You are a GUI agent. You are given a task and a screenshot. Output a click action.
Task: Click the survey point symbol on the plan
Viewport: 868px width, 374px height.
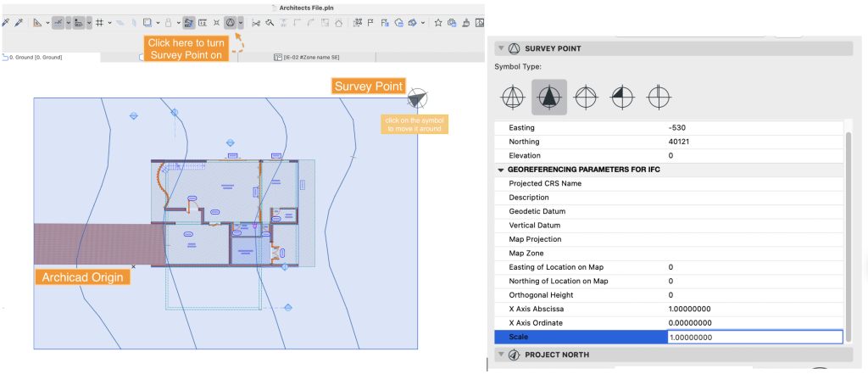(x=415, y=99)
